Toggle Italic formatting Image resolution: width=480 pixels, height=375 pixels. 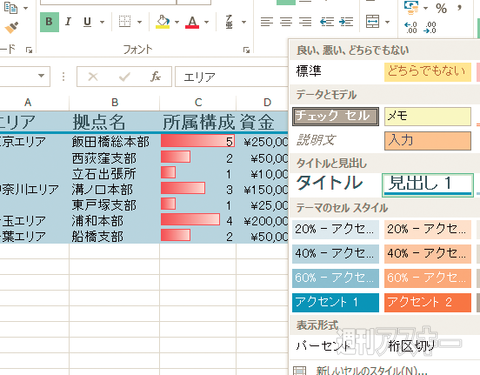[68, 22]
